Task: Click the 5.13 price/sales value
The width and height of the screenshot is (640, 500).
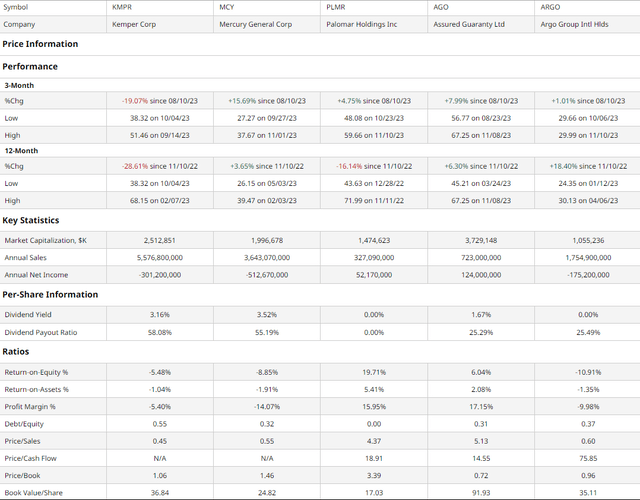Action: coord(481,441)
